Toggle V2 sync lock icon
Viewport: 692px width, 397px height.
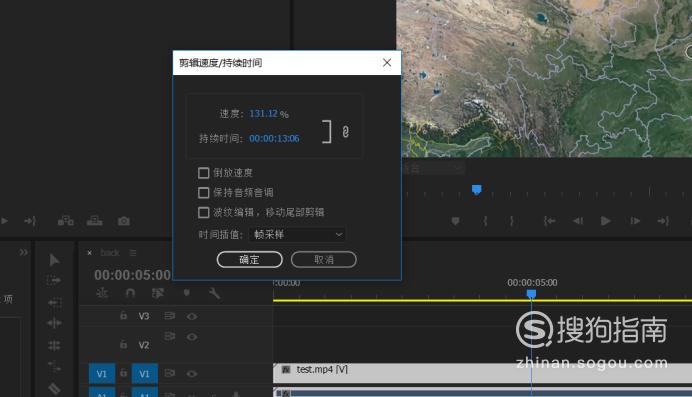[169, 336]
